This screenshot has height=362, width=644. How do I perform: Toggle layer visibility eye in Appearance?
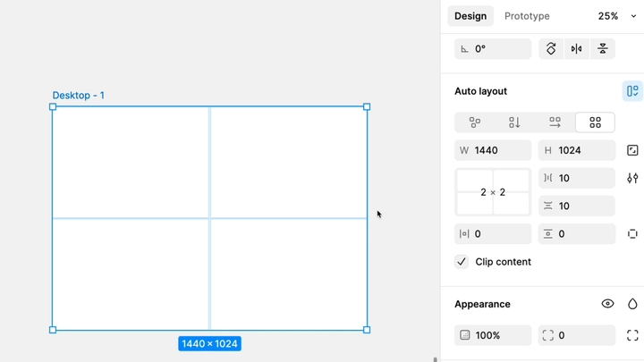pyautogui.click(x=607, y=304)
